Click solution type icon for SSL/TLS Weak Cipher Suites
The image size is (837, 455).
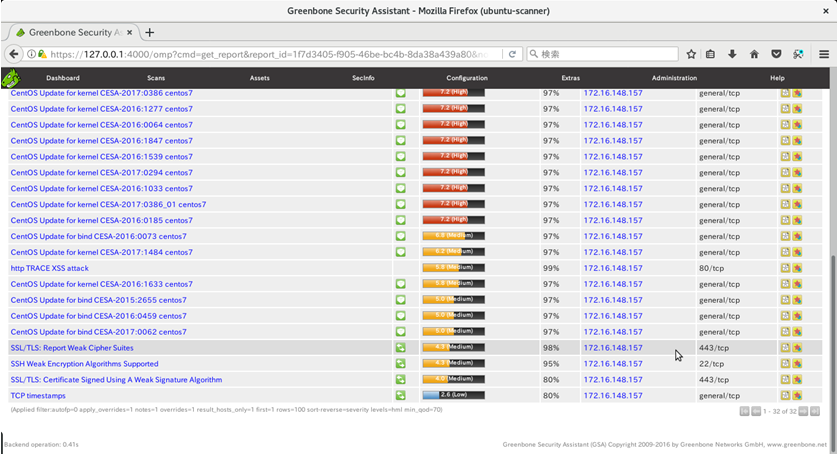pos(400,348)
